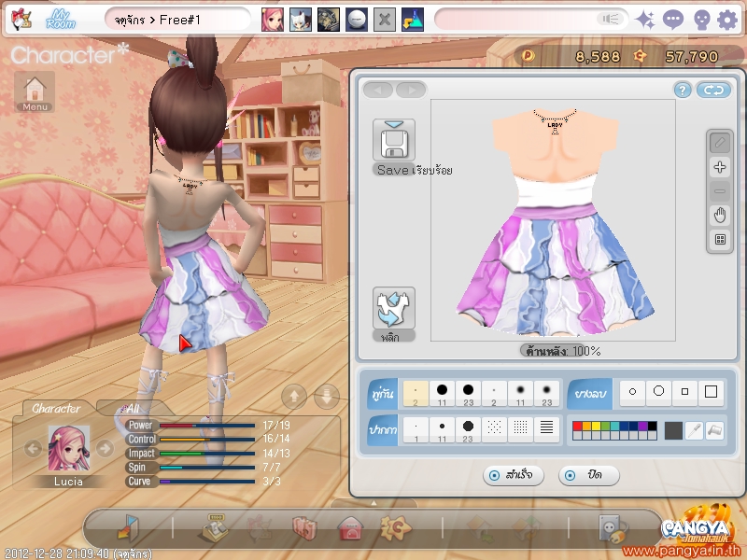Image resolution: width=747 pixels, height=560 pixels.
Task: Click the current dark gray color box
Action: click(x=673, y=430)
